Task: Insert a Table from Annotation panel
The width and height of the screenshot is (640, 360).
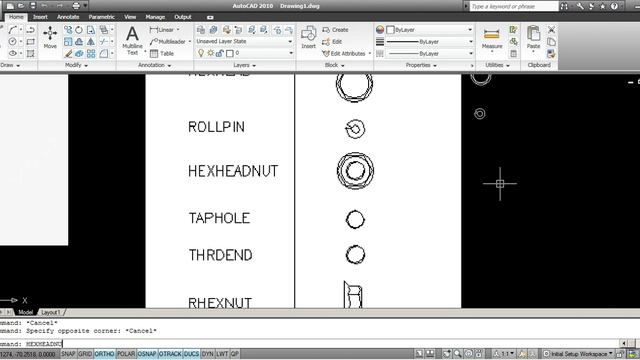Action: pos(162,53)
